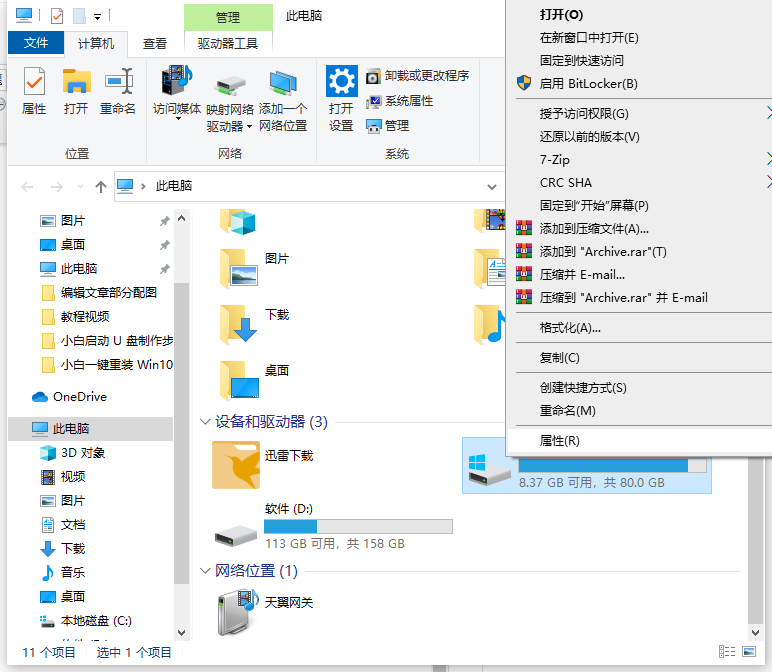772x672 pixels.
Task: Click the navigation pane scroll down arrow
Action: tap(181, 633)
